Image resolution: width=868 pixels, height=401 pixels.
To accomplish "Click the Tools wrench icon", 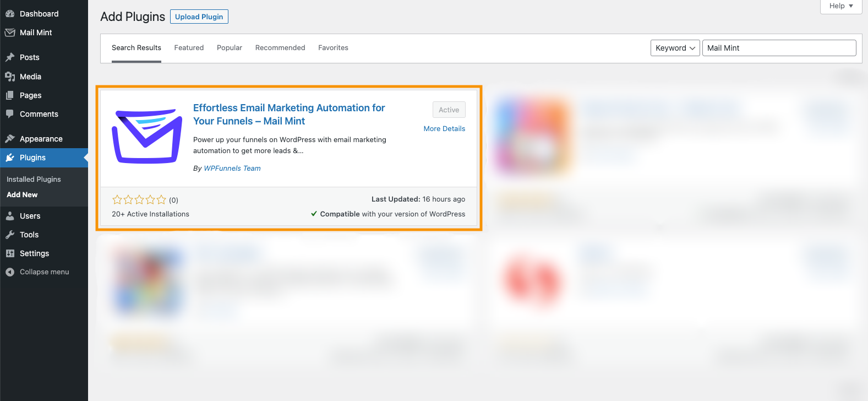I will coord(10,235).
